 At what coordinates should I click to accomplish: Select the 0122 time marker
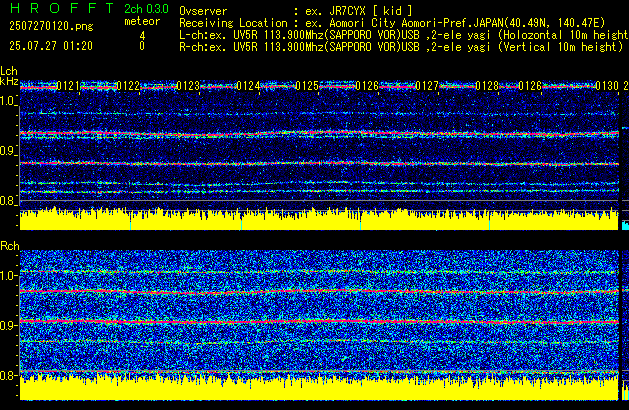(x=128, y=86)
